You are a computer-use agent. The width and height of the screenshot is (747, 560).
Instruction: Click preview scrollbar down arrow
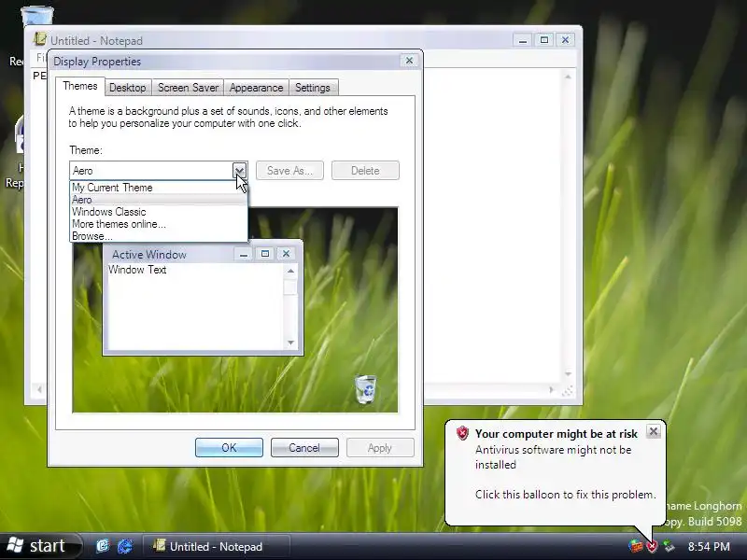coord(290,343)
